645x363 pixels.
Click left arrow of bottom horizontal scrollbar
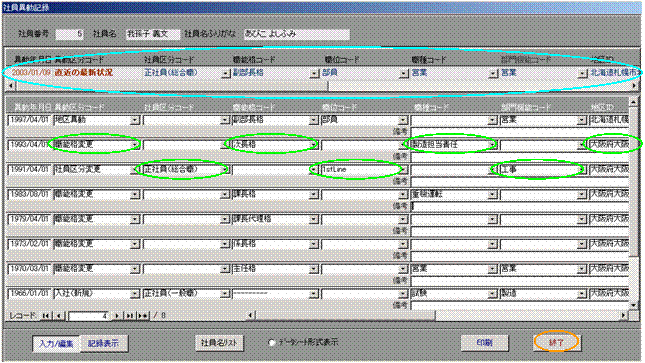(251, 316)
